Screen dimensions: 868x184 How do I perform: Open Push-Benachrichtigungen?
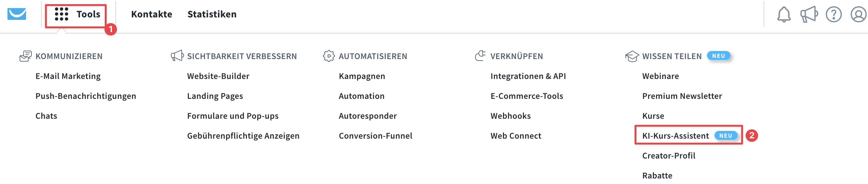[x=86, y=96]
